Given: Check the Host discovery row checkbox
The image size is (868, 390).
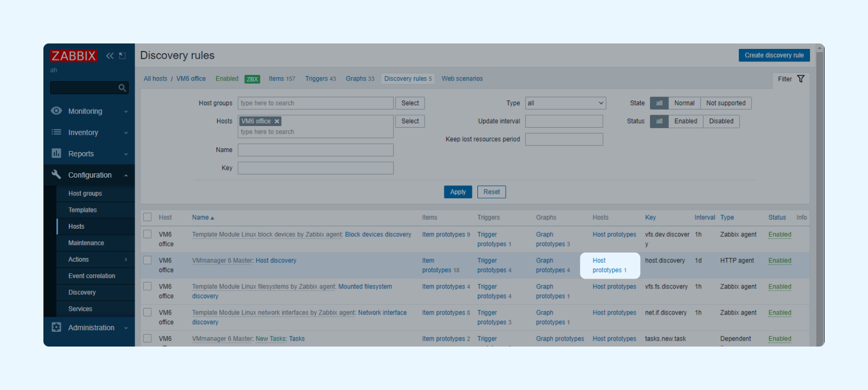Looking at the screenshot, I should pos(148,260).
